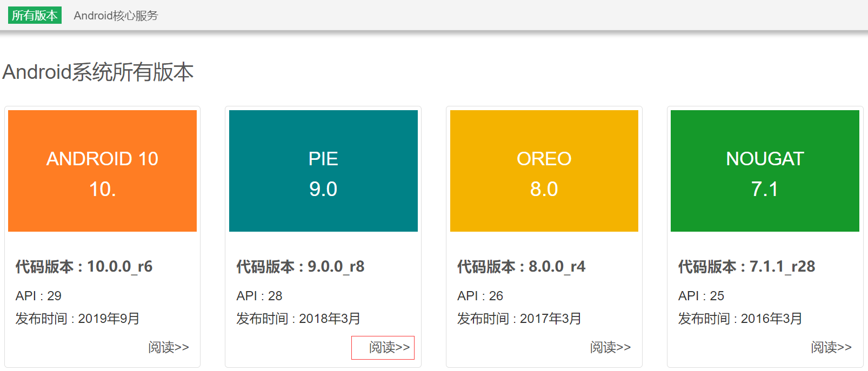Image resolution: width=868 pixels, height=371 pixels.
Task: Select the 所有版本 tab
Action: tap(35, 15)
